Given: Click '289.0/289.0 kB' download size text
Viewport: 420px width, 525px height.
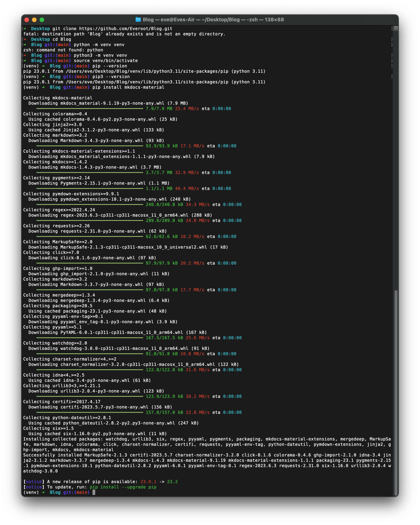Looking at the screenshot, I should click(x=164, y=220).
